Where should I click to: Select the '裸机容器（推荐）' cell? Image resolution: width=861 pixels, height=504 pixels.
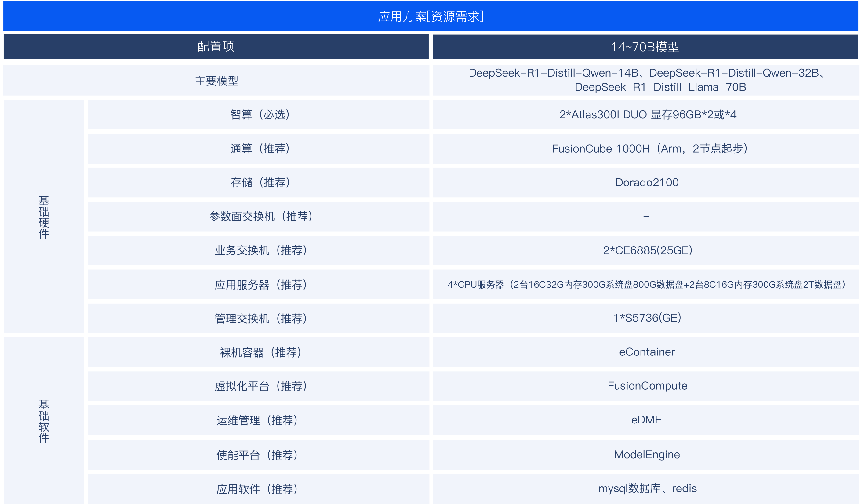259,352
